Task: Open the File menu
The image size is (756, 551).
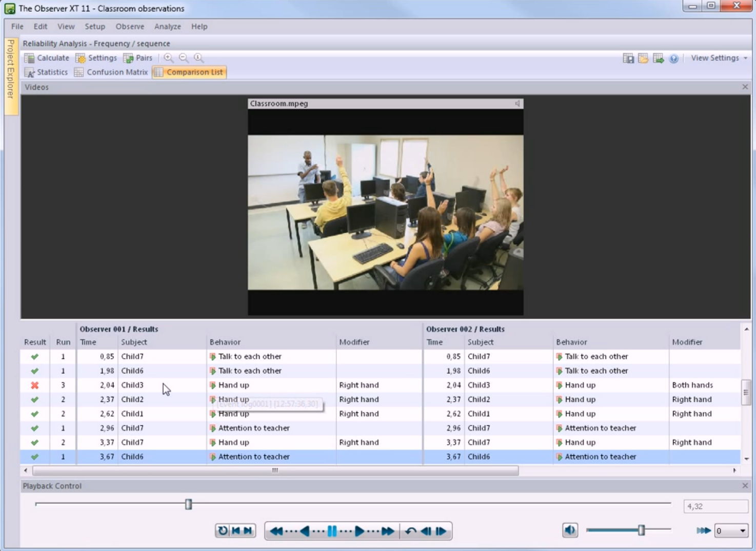Action: pyautogui.click(x=17, y=27)
